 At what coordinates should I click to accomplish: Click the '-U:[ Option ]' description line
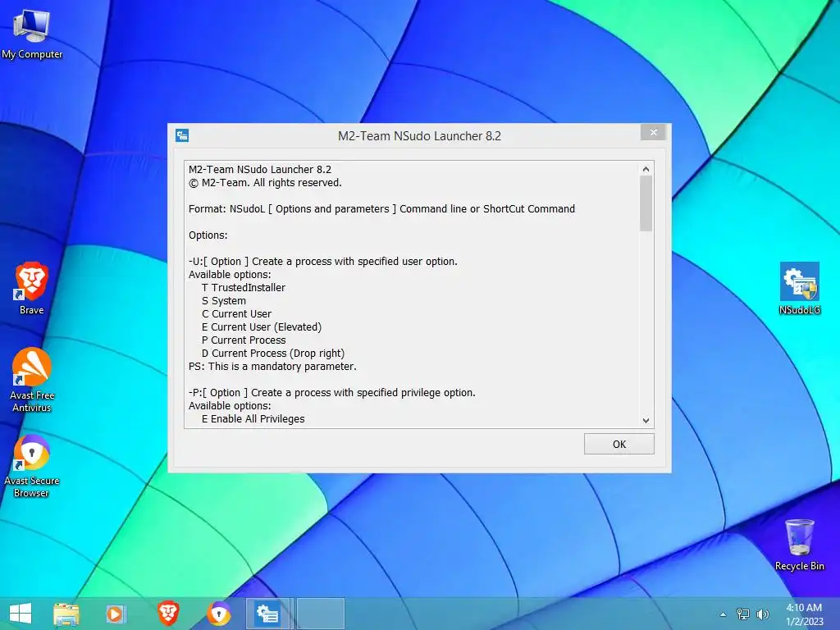pyautogui.click(x=323, y=262)
